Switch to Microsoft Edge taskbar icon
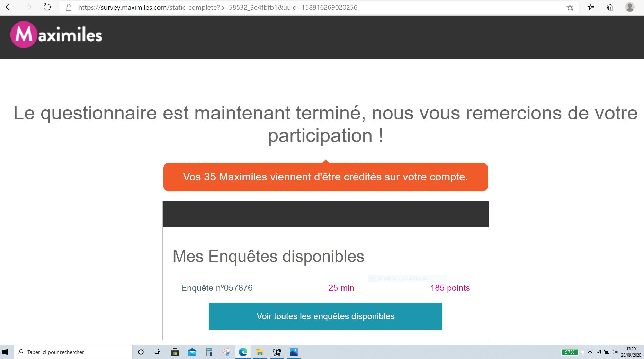 point(243,352)
